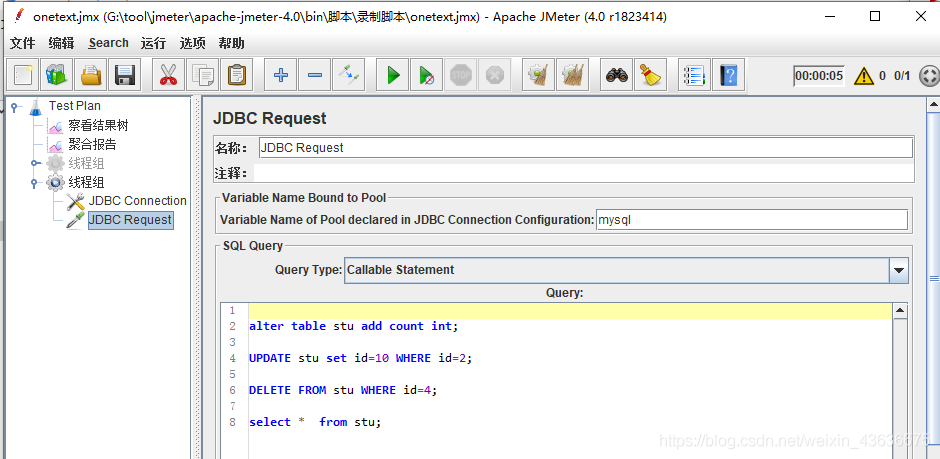Start the test with green play icon

point(393,76)
